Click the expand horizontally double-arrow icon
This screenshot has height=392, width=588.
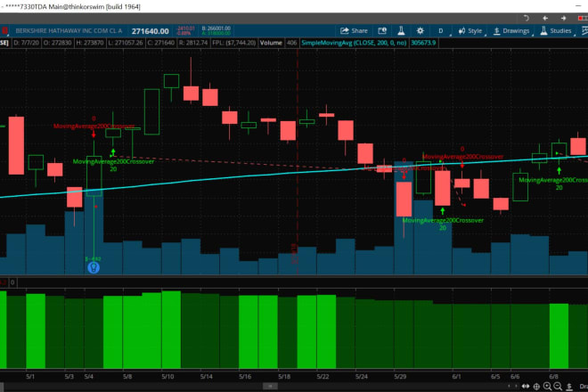tap(526, 387)
